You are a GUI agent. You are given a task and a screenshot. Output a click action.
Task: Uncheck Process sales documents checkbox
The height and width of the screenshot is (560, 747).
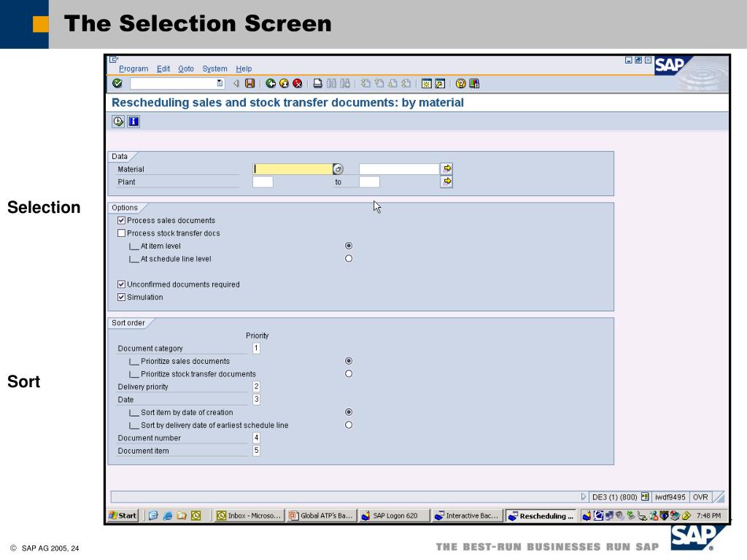point(122,220)
